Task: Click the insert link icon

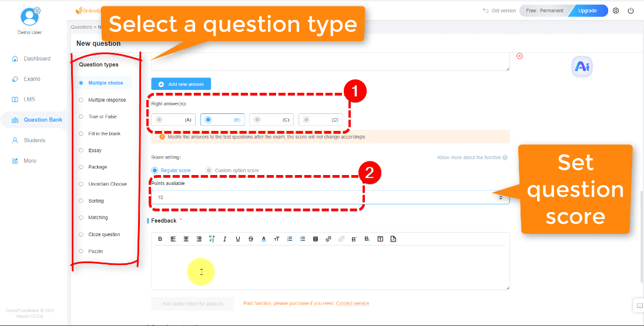Action: tap(328, 239)
